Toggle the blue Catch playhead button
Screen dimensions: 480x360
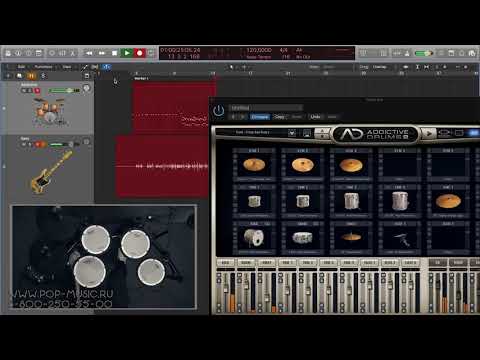(x=106, y=67)
